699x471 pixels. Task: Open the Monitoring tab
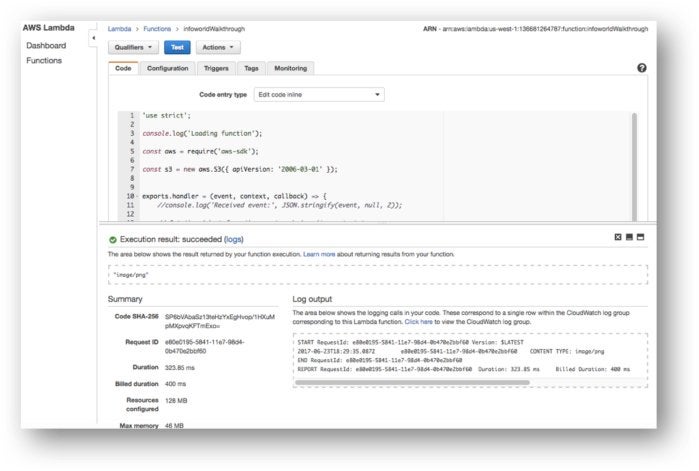point(291,68)
